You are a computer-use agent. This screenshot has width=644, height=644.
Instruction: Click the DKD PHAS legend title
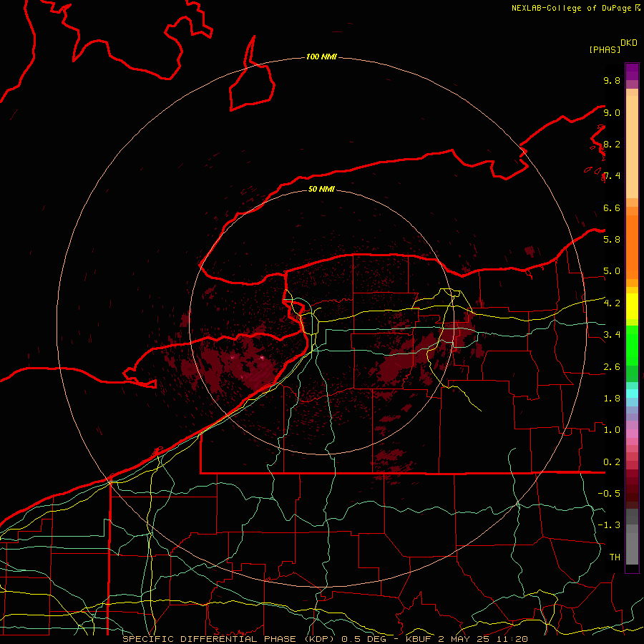[613, 46]
